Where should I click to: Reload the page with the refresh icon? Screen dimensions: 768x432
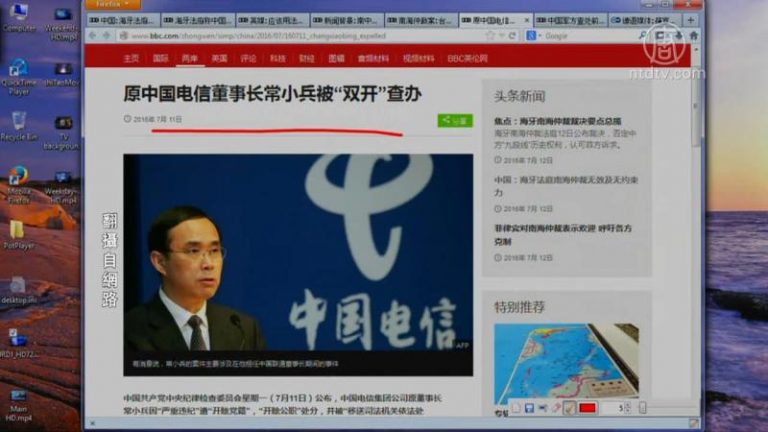pos(512,36)
